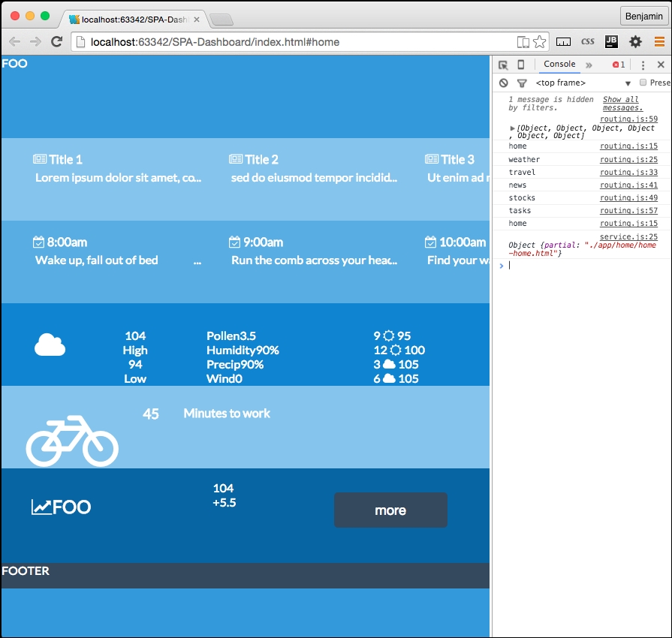
Task: Toggle the device mode phone icon
Action: (x=521, y=65)
